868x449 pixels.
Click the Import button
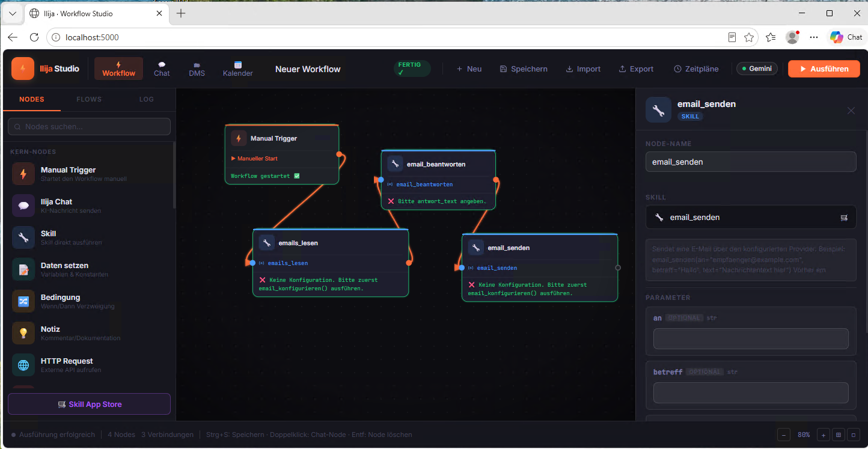click(583, 69)
